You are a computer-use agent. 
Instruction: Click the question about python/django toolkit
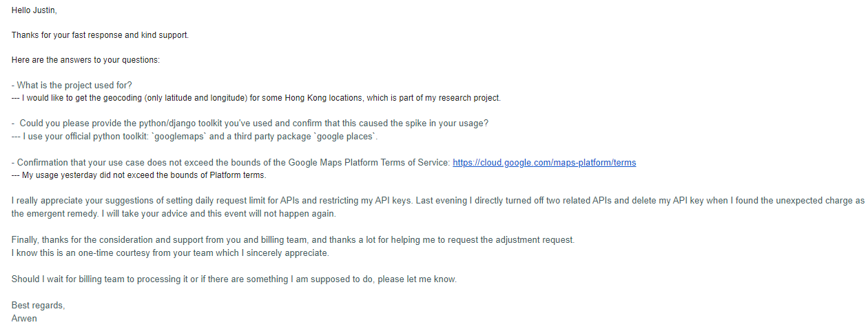250,123
